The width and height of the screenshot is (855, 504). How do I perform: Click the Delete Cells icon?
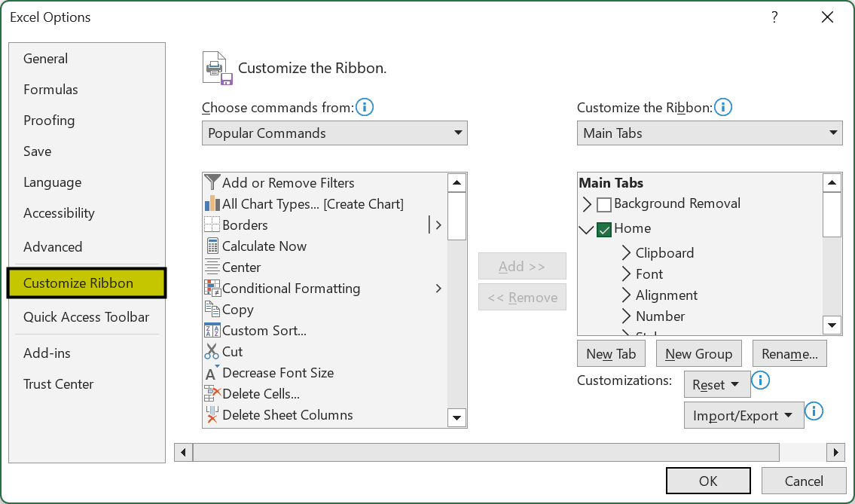[x=212, y=394]
